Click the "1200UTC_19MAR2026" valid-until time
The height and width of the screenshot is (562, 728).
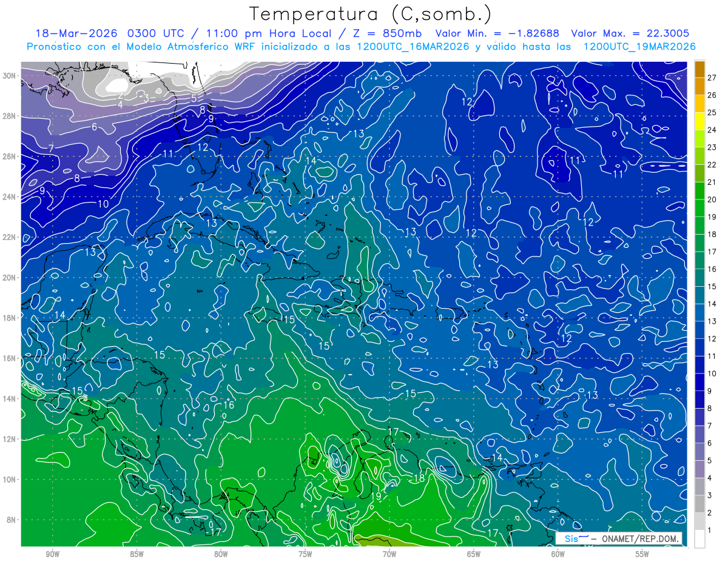tap(639, 47)
